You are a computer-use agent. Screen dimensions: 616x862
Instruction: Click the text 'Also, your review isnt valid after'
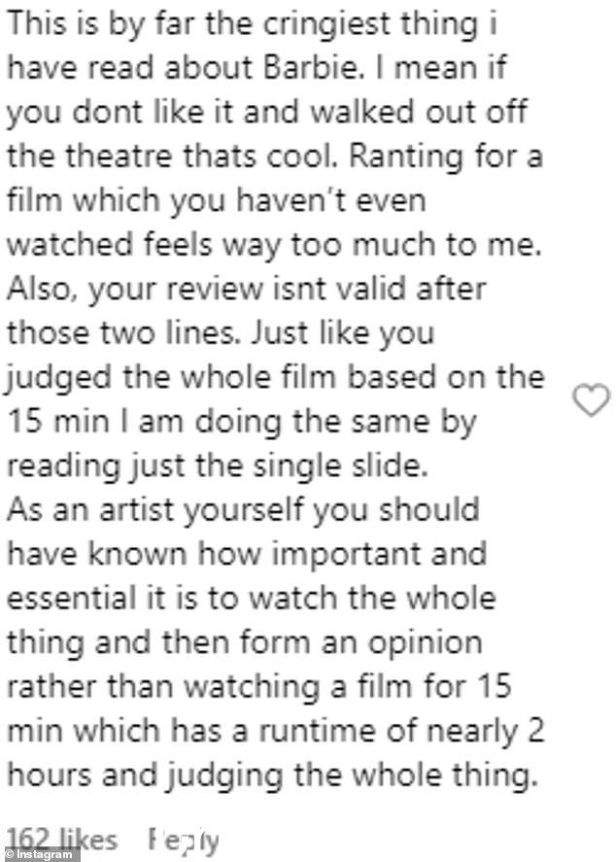point(246,290)
